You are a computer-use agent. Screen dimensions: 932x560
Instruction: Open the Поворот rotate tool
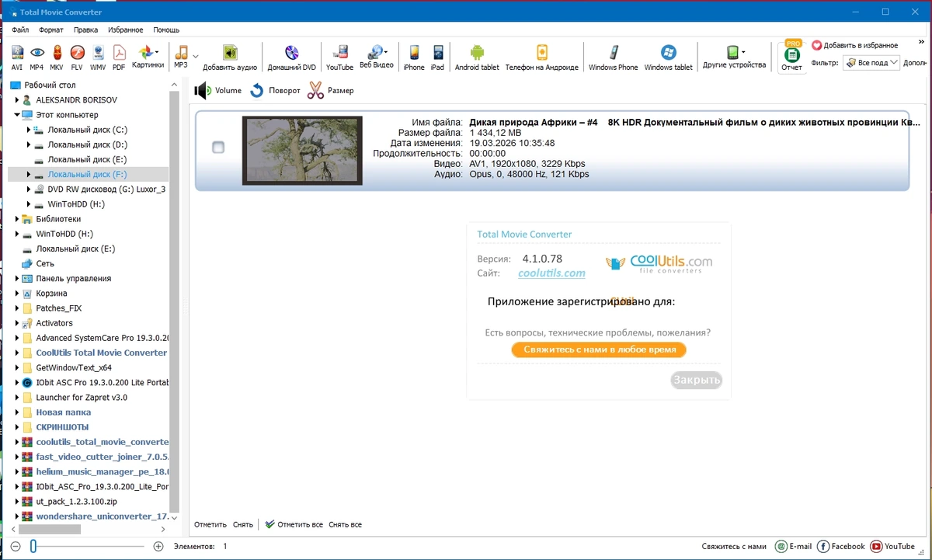click(x=275, y=91)
